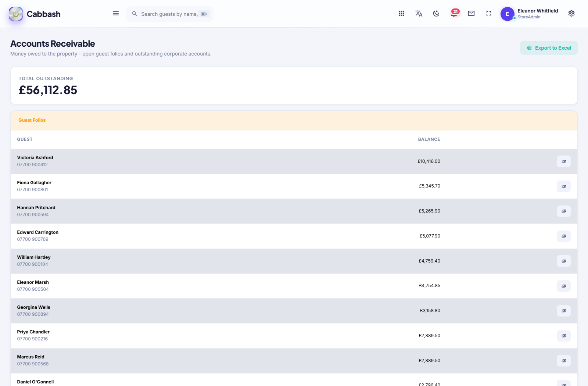Click the BALANCE column header

pos(429,139)
